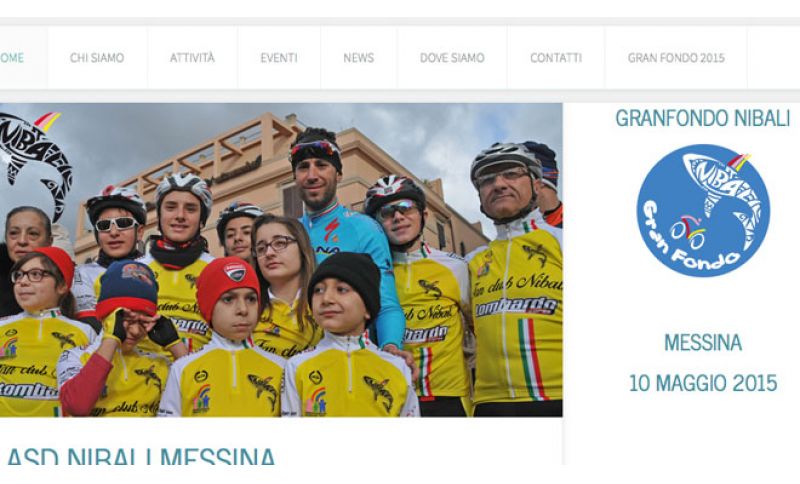The image size is (800, 484).
Task: Navigate to DOVE SIAMO
Action: tap(452, 58)
